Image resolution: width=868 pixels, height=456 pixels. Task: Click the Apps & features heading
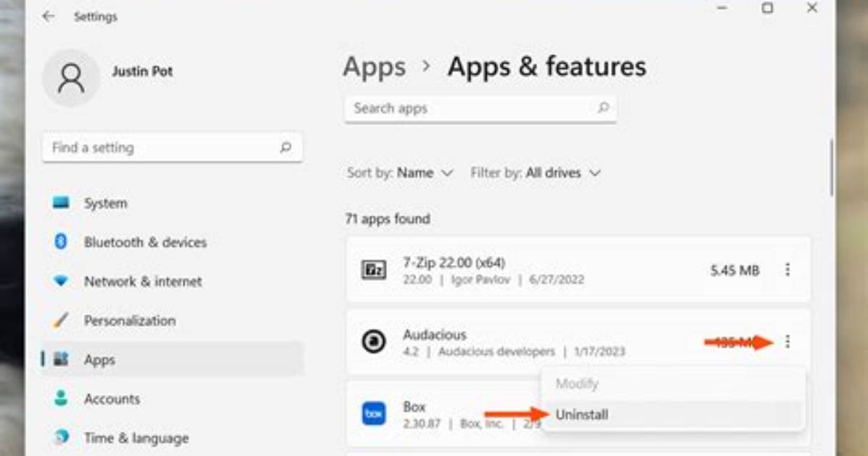pyautogui.click(x=547, y=67)
